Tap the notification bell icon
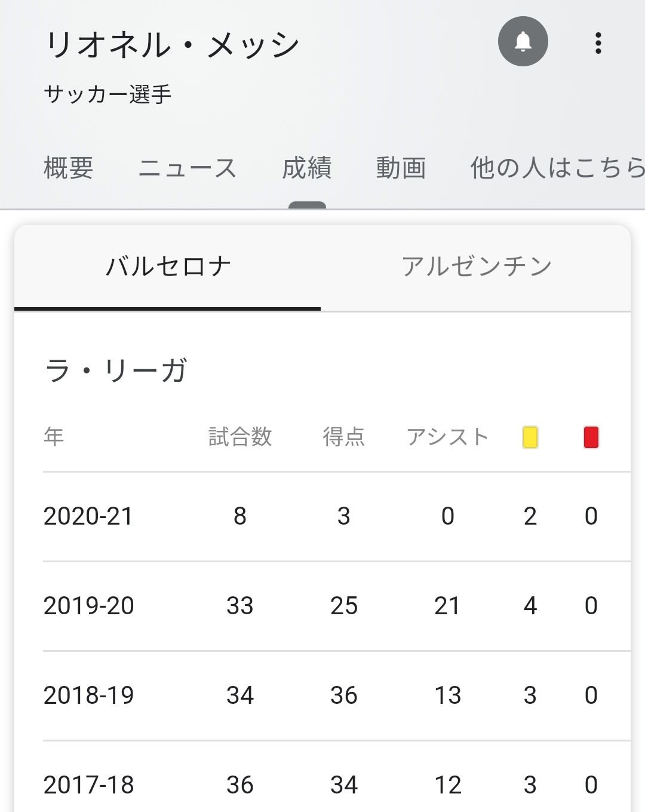 (523, 41)
